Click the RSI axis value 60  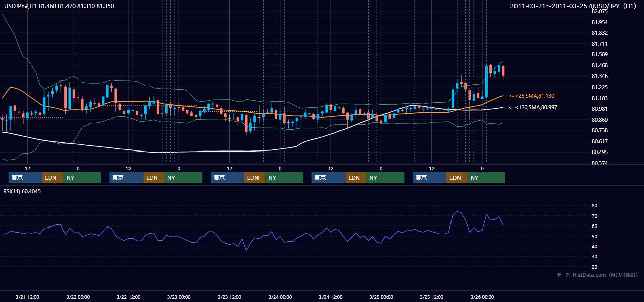pyautogui.click(x=594, y=226)
